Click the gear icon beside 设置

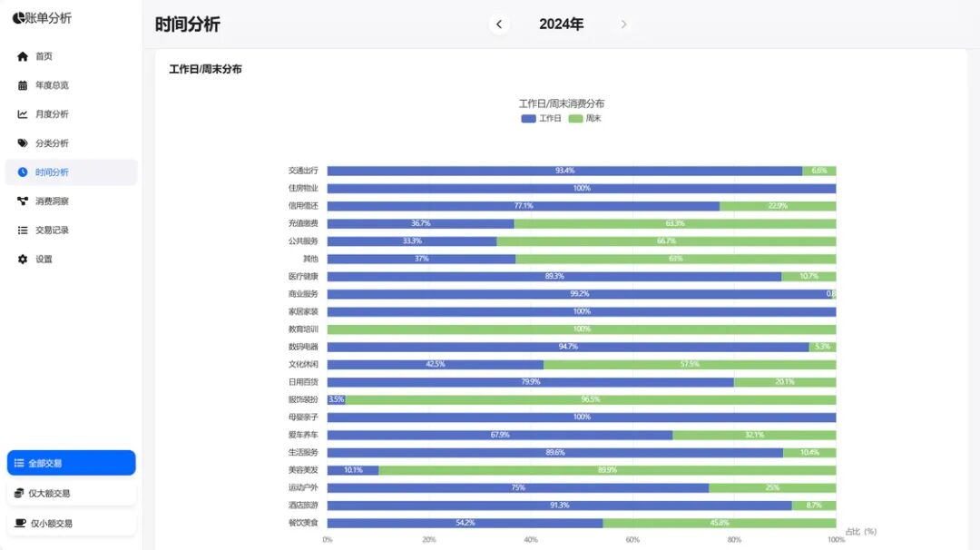(x=23, y=259)
